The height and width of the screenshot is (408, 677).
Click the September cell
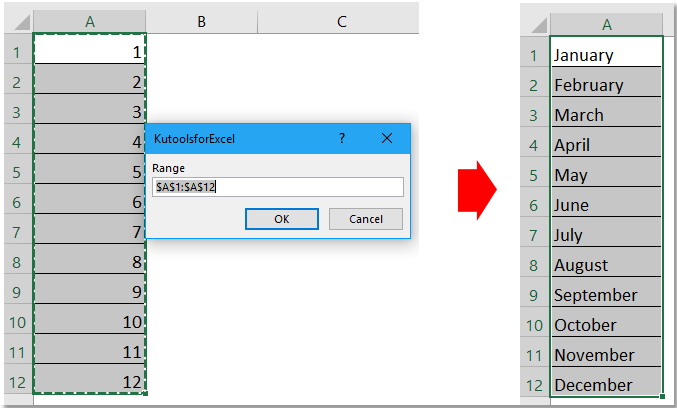pyautogui.click(x=606, y=295)
